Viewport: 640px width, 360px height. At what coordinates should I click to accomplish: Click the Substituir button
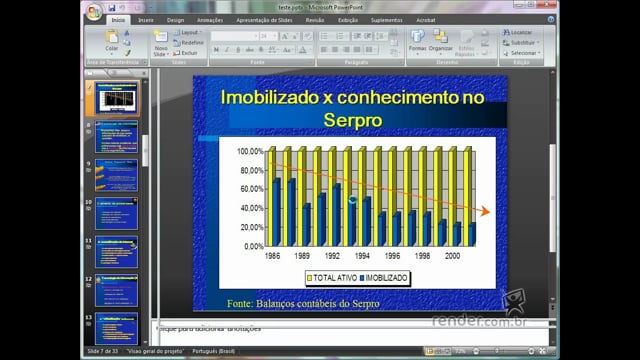tap(521, 42)
